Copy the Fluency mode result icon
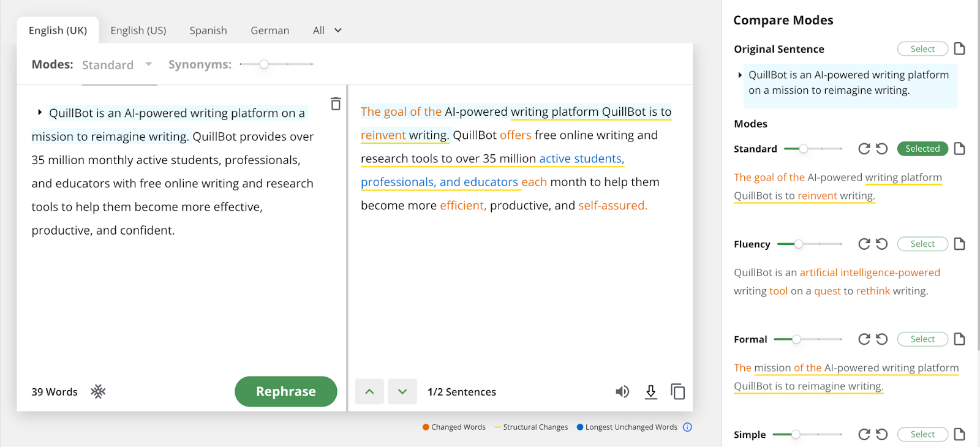This screenshot has height=447, width=980. pos(960,244)
